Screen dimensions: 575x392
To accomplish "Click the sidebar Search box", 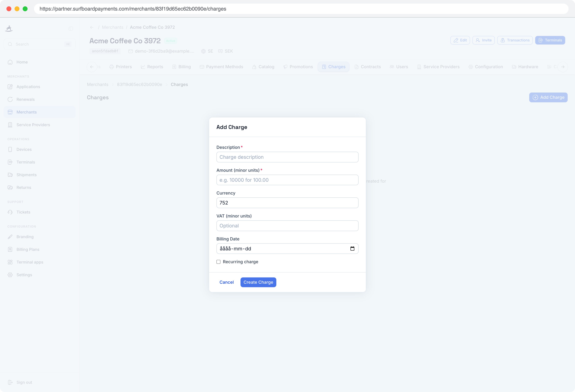I will click(x=40, y=44).
